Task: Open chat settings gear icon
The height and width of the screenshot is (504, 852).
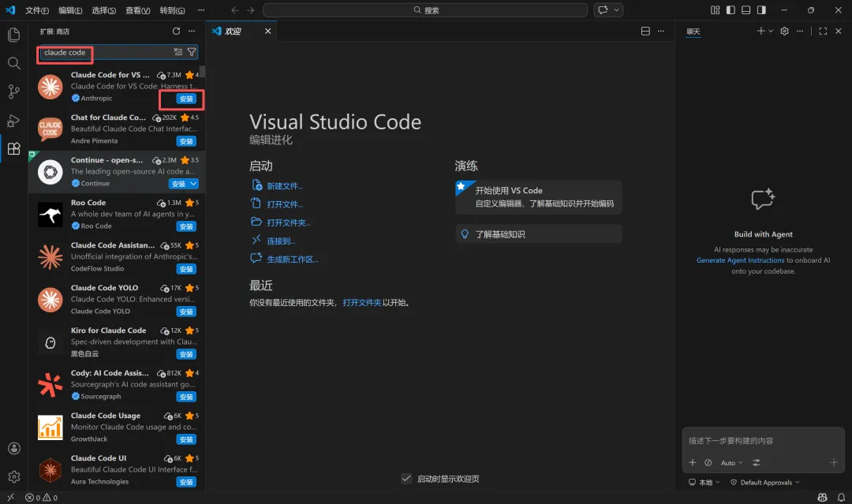Action: pyautogui.click(x=785, y=32)
